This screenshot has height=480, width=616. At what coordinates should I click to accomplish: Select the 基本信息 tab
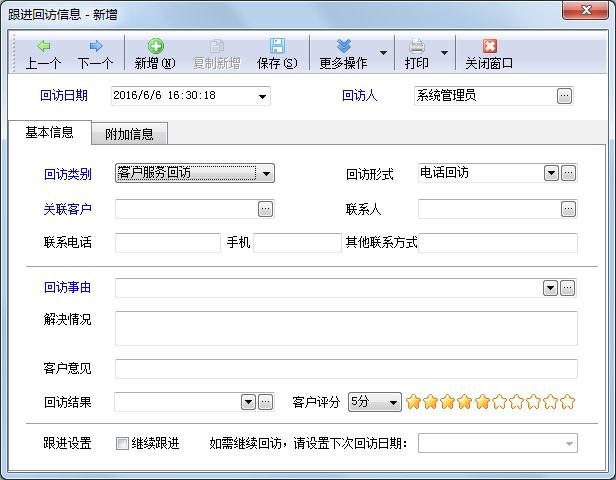[48, 133]
